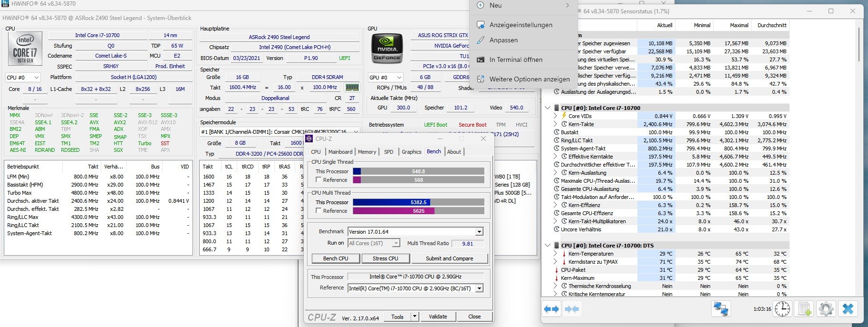
Task: Click the lightning bolt icon at Core VIDs
Action: coord(564,116)
